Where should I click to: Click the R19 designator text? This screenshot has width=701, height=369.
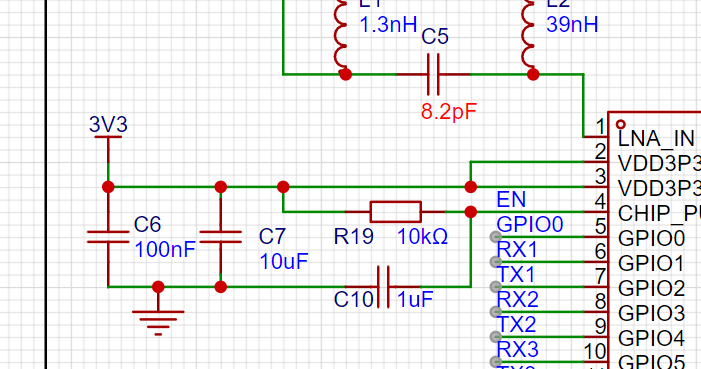click(353, 237)
